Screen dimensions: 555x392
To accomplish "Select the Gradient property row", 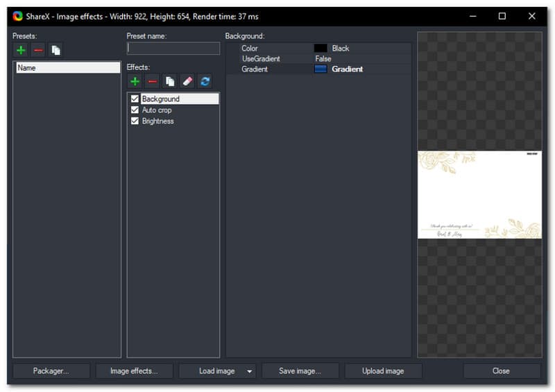I will (x=255, y=69).
